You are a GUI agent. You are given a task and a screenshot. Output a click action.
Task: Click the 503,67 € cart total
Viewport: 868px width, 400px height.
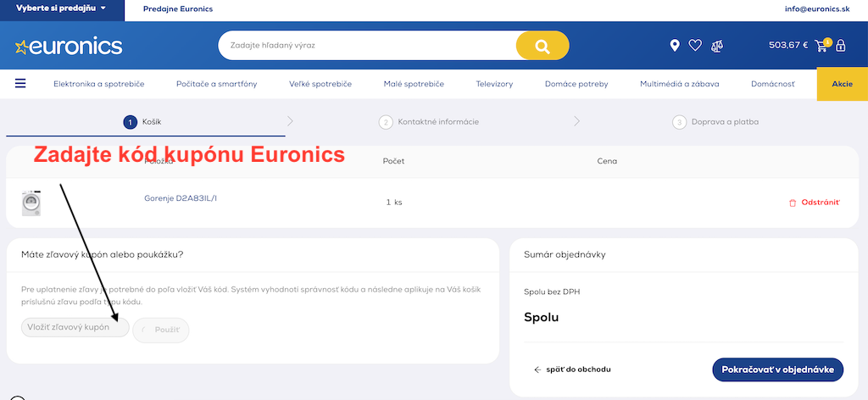click(x=788, y=46)
